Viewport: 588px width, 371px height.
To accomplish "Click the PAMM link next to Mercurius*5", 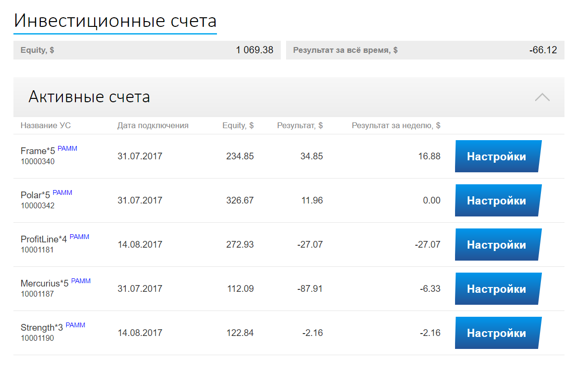I will pyautogui.click(x=81, y=281).
